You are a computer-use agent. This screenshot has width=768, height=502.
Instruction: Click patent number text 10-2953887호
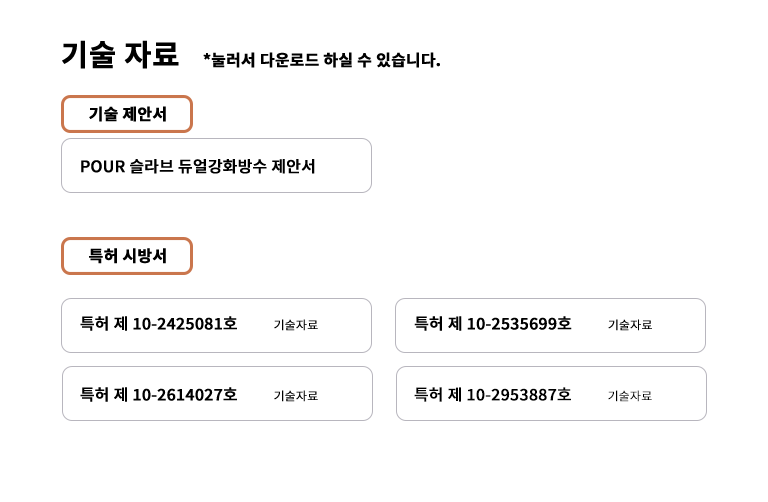click(x=519, y=395)
